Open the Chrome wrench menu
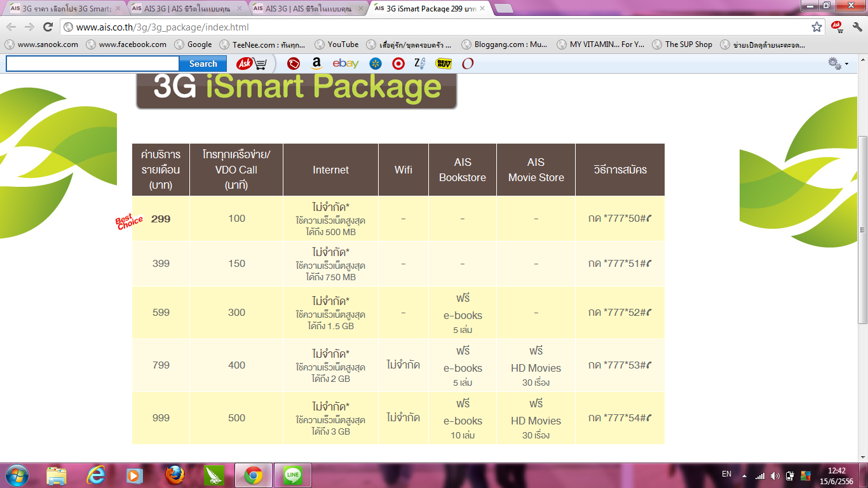The image size is (868, 488). [856, 27]
